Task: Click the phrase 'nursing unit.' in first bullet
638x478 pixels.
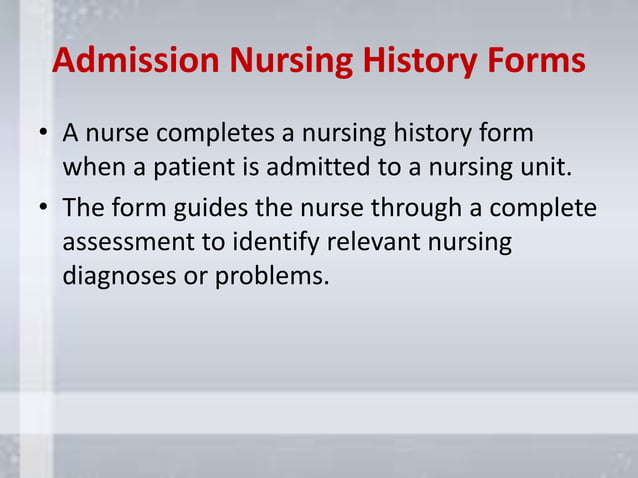Action: [500, 167]
